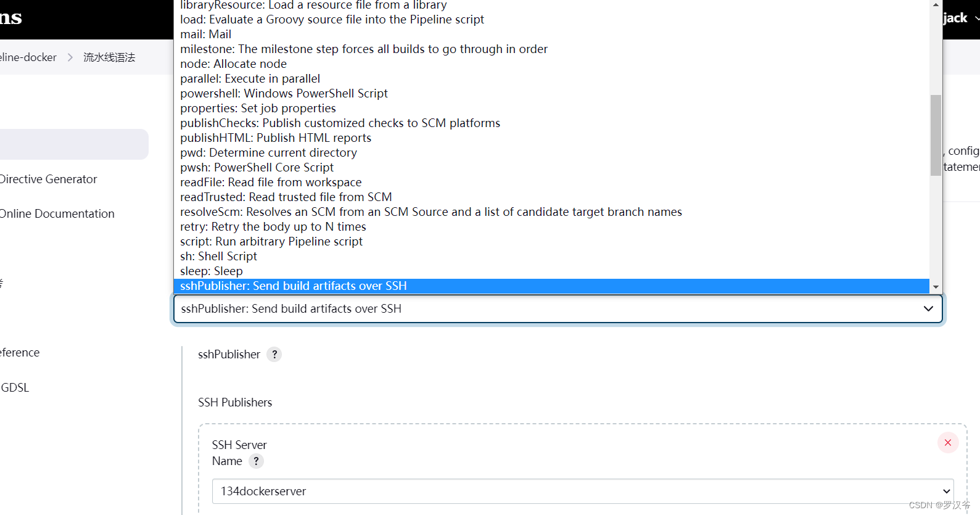Open the 134dockerserver server name dropdown
Image resolution: width=980 pixels, height=515 pixels.
click(x=583, y=492)
